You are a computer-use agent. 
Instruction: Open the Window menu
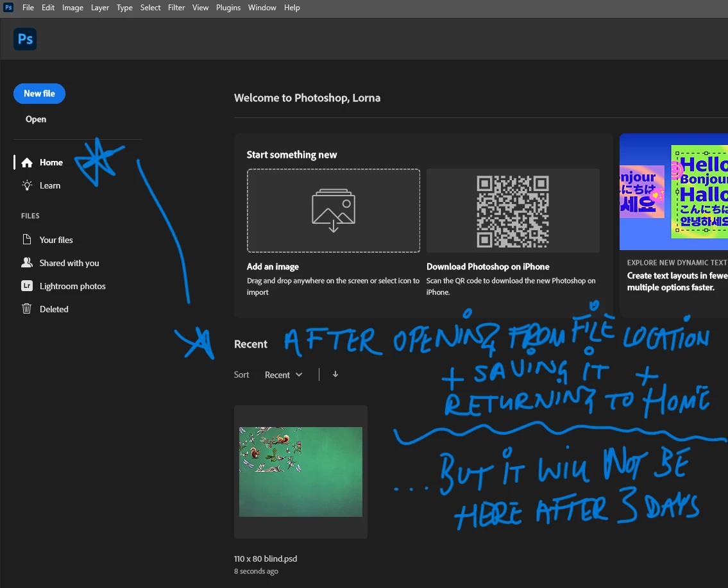(x=262, y=8)
